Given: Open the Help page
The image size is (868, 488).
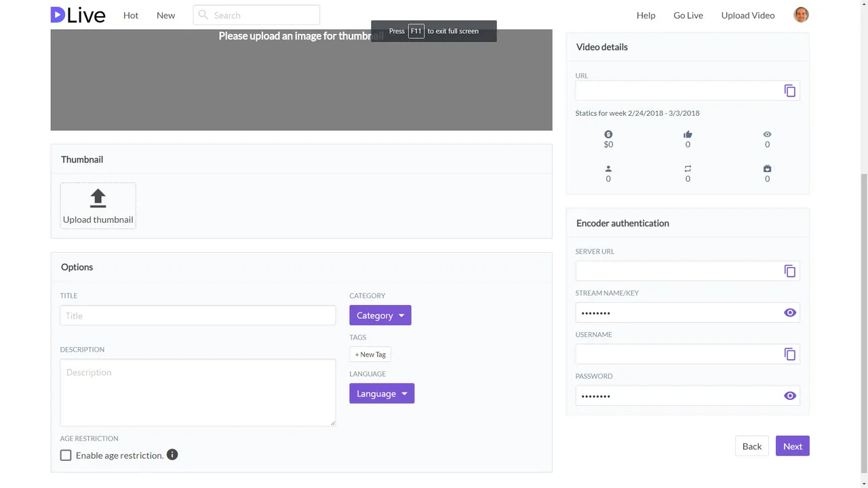Looking at the screenshot, I should (646, 15).
